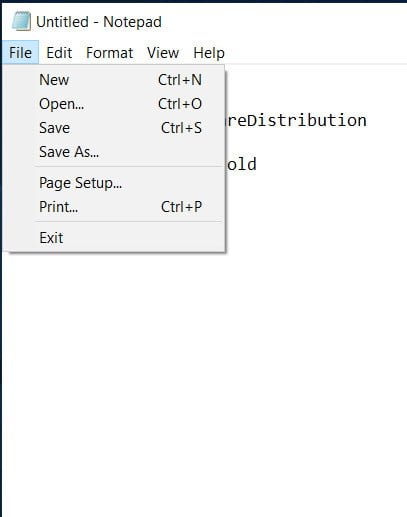Click the Ctrl+P shortcut label
The width and height of the screenshot is (407, 517).
(x=181, y=207)
